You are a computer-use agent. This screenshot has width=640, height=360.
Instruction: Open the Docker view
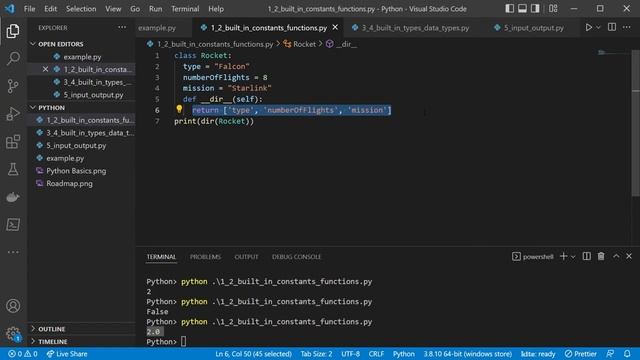13,197
